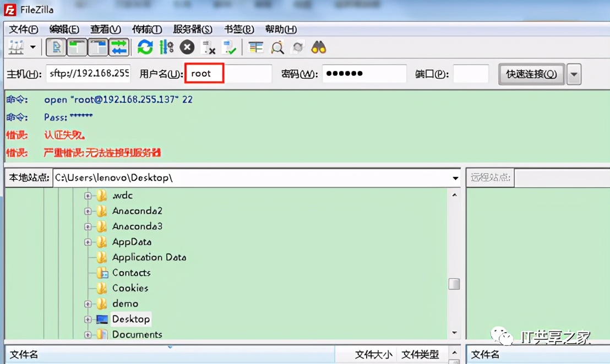
Task: Click the 认证失败 error log line
Action: tap(64, 135)
